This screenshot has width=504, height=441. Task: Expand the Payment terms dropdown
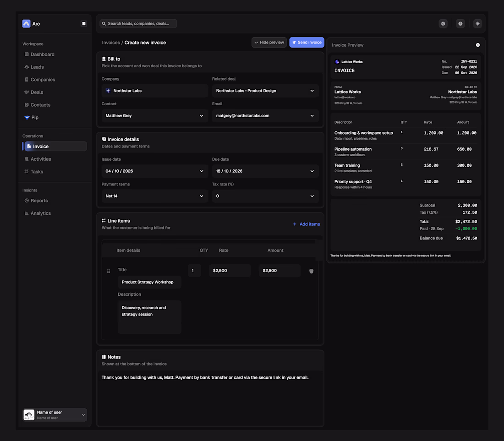coord(154,196)
